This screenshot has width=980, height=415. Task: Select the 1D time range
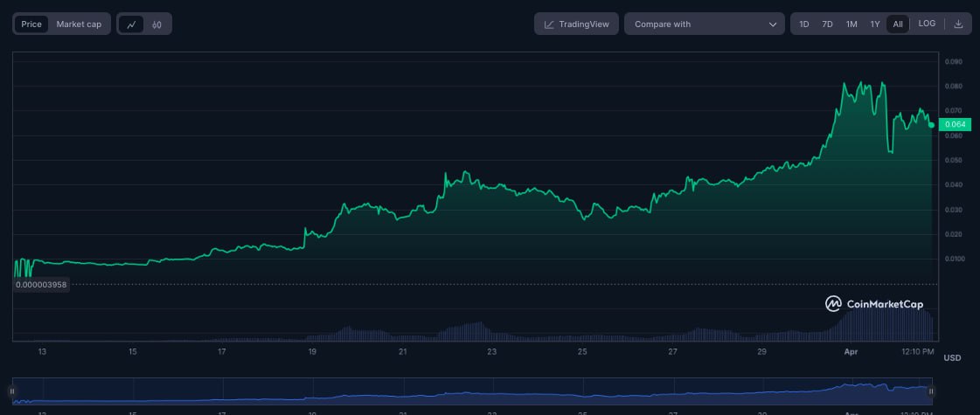pyautogui.click(x=804, y=24)
